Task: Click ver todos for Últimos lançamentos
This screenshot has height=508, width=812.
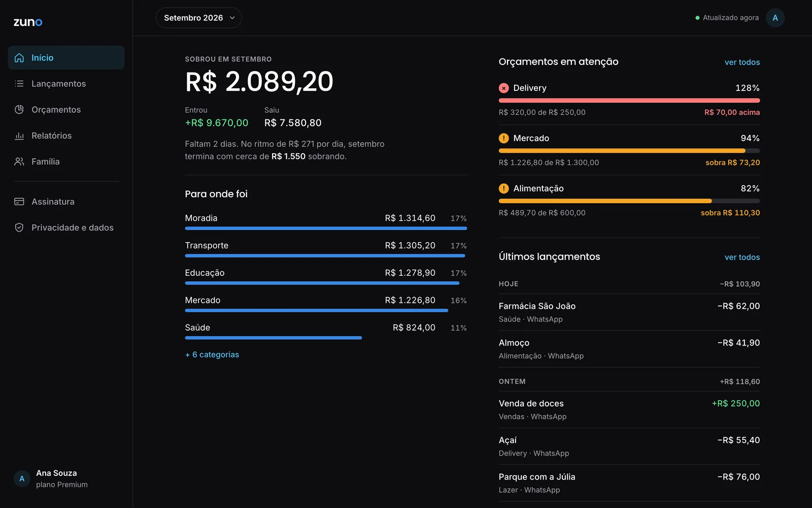Action: 742,257
